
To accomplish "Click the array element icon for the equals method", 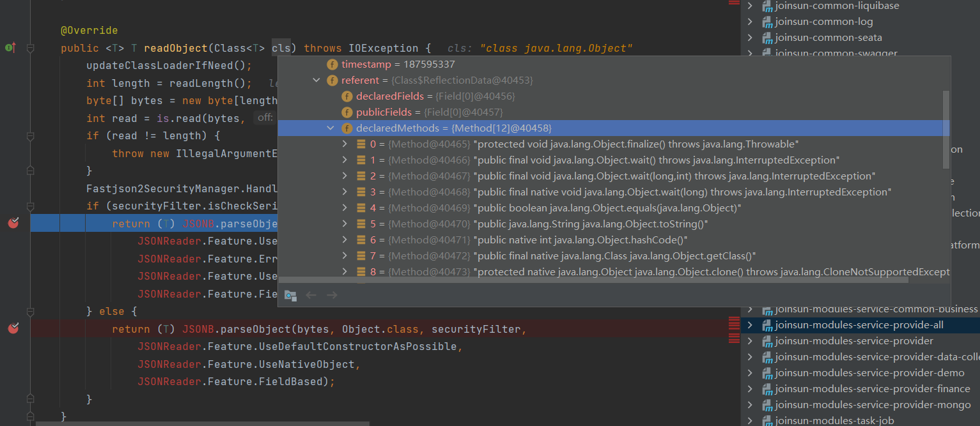I will coord(362,208).
